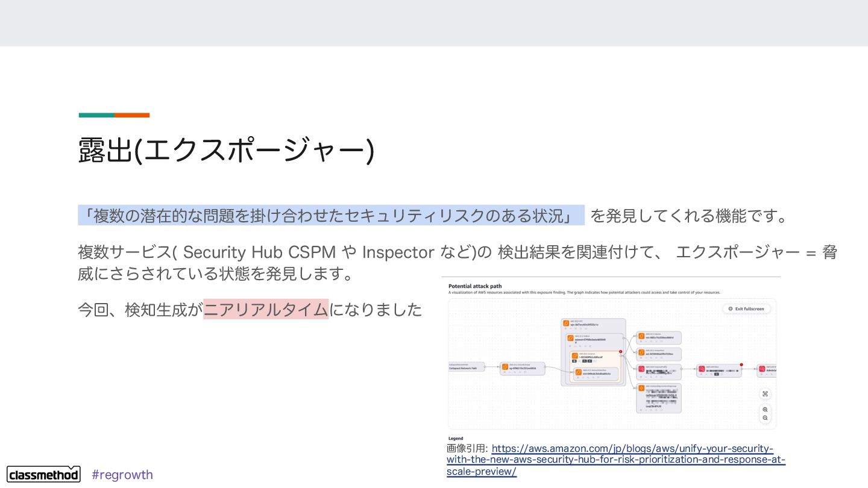Screen dimensions: 868x488
Task: Click the red highlighted ニアリアルタイム text
Action: [x=266, y=309]
